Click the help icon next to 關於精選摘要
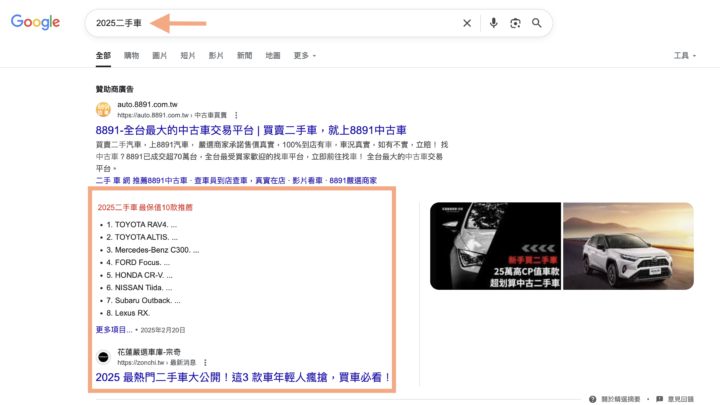Image resolution: width=720 pixels, height=405 pixels. pyautogui.click(x=593, y=399)
